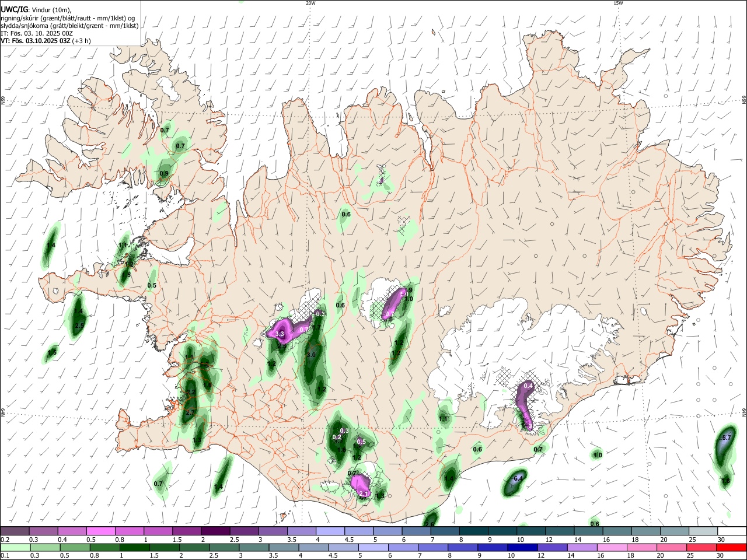Select the bottom-row bright red swatch after 30

(x=731, y=547)
